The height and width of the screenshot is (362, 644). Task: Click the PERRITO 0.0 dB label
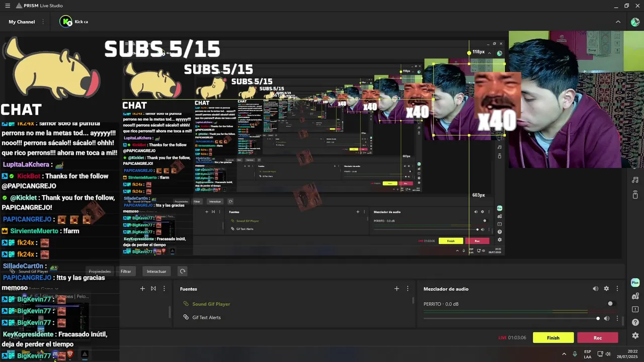(441, 304)
